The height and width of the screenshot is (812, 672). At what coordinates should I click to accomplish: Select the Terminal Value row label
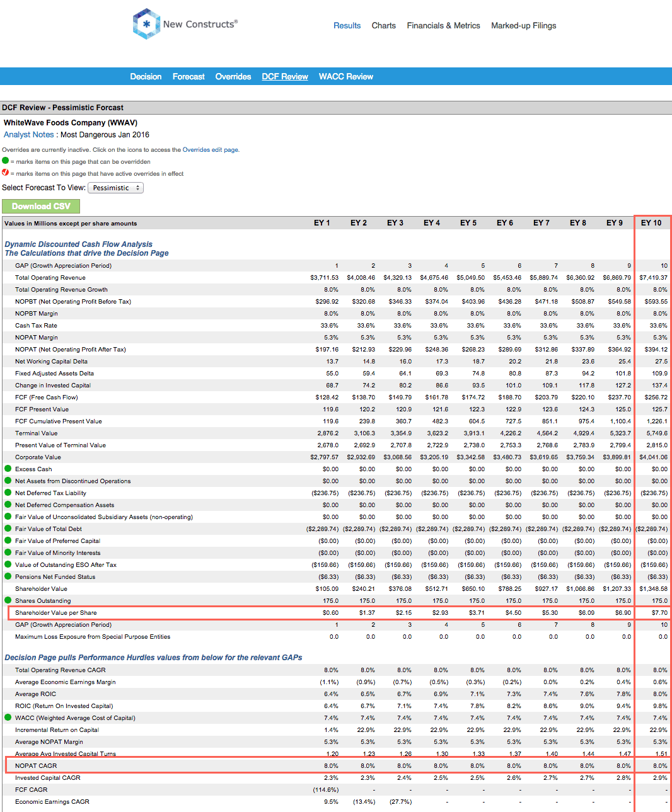[36, 433]
